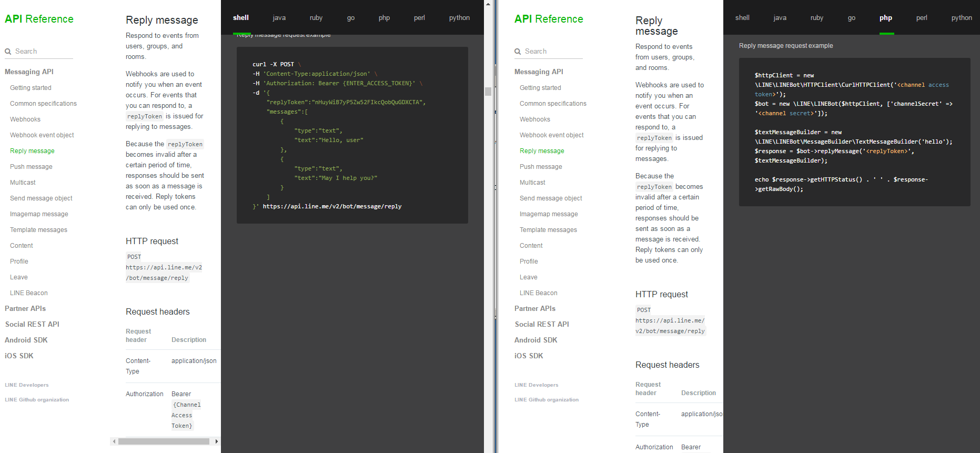Click the horizontal scrollbar thumb under Request headers
This screenshot has width=980, height=453.
point(164,441)
